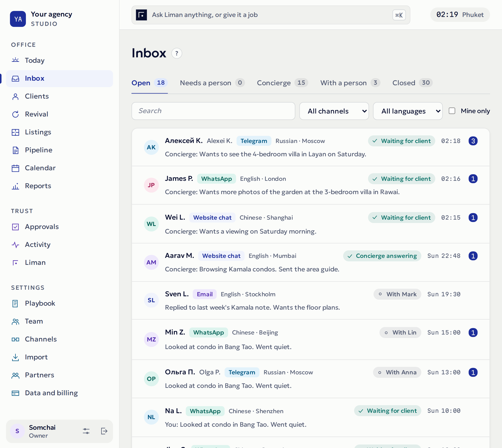Open the Today sunrise icon in sidebar
Viewport: 502px width, 448px height.
[15, 60]
